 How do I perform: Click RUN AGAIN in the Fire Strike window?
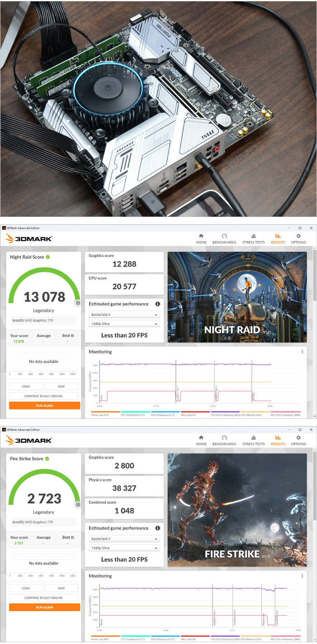(44, 607)
